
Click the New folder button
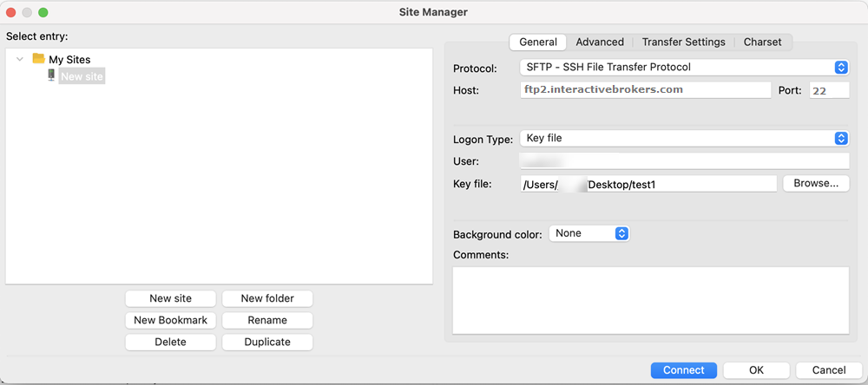[267, 298]
